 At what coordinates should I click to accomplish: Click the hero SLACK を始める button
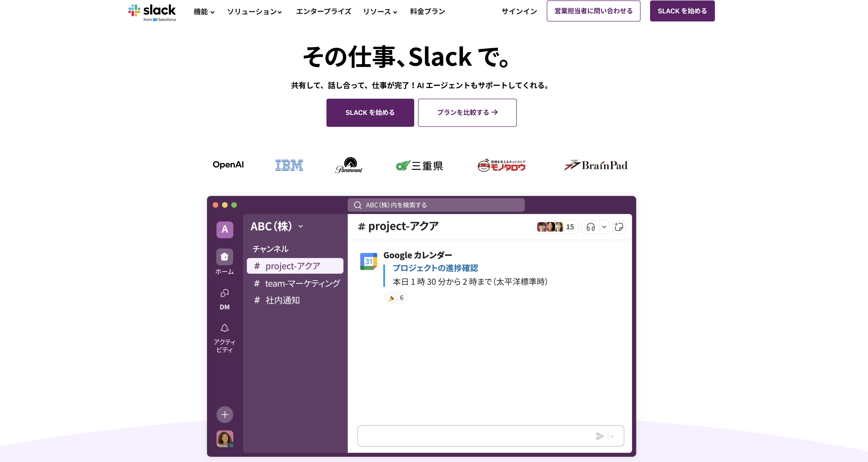click(x=370, y=113)
